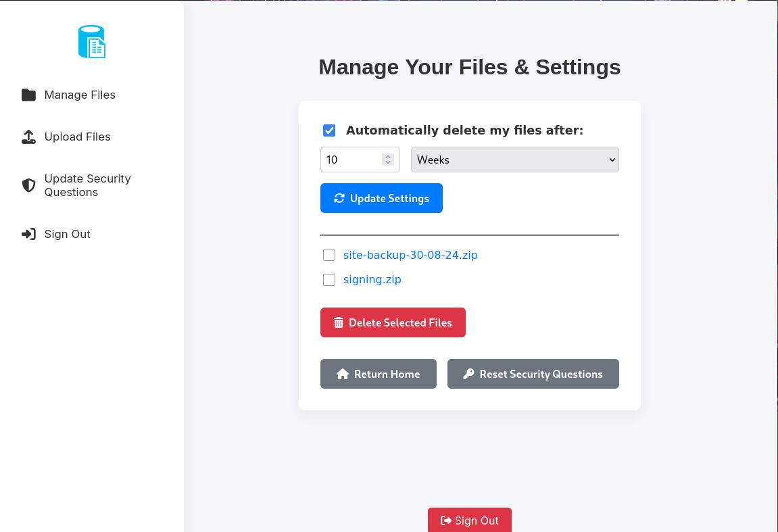The height and width of the screenshot is (532, 778).
Task: Click the key icon on Reset Security Questions
Action: (x=468, y=374)
